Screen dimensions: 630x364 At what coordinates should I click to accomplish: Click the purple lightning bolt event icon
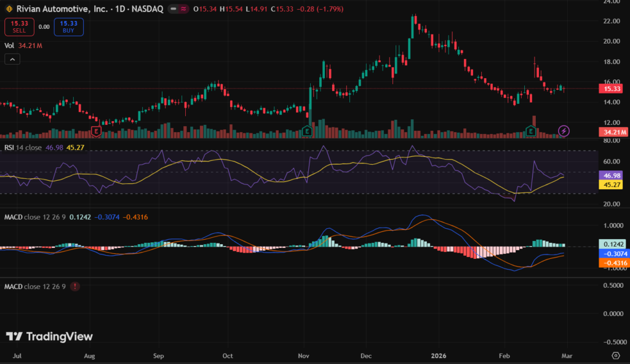(564, 131)
